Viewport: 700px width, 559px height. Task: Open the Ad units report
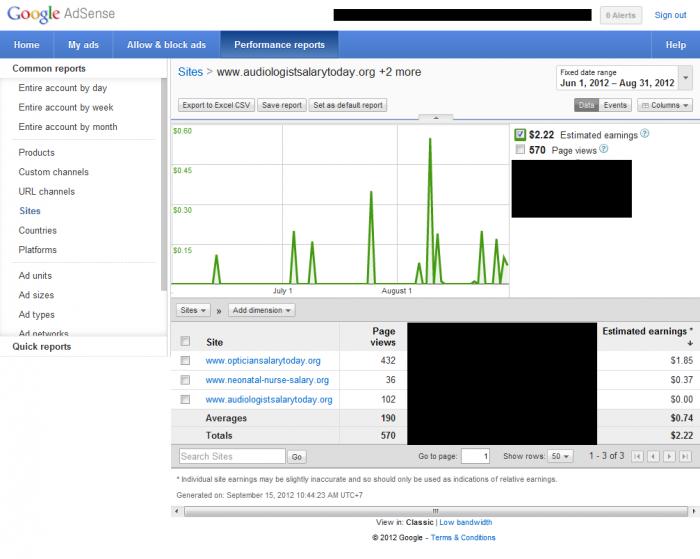click(35, 276)
